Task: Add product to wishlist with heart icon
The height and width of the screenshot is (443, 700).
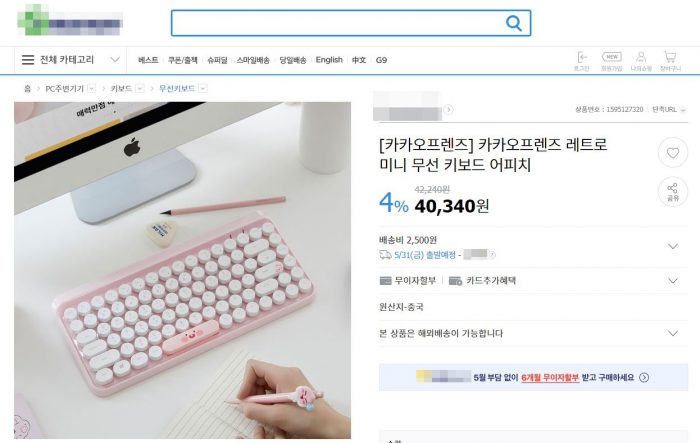Action: coord(673,153)
